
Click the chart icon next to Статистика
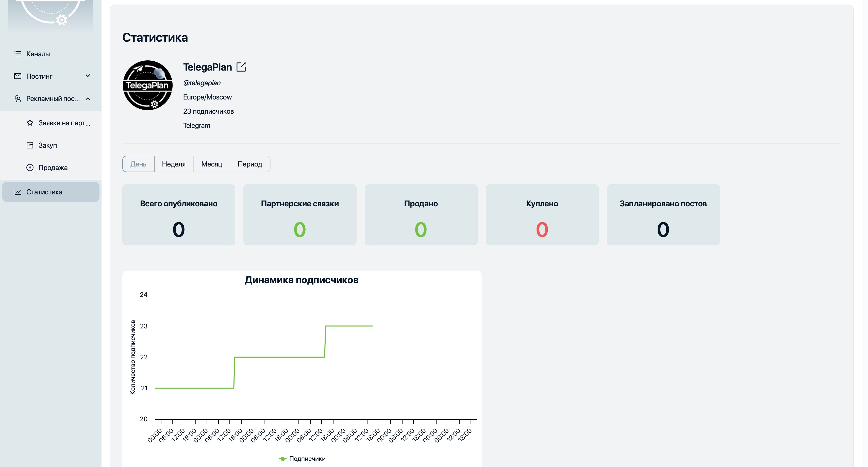pyautogui.click(x=18, y=192)
